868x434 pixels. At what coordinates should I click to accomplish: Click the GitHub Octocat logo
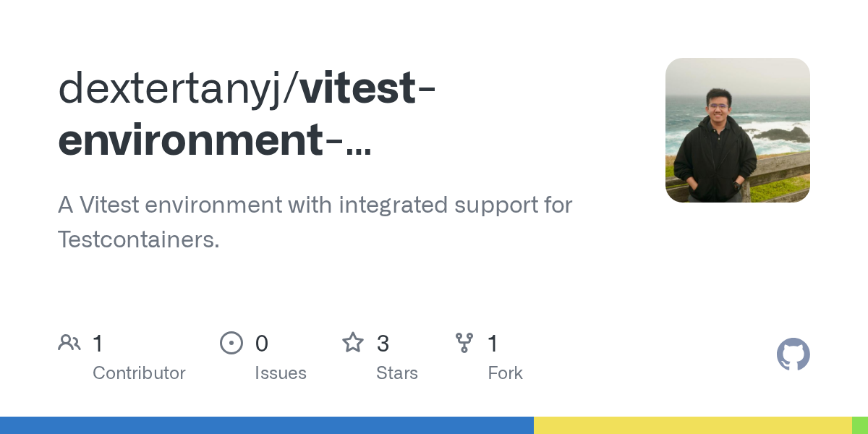pos(793,354)
